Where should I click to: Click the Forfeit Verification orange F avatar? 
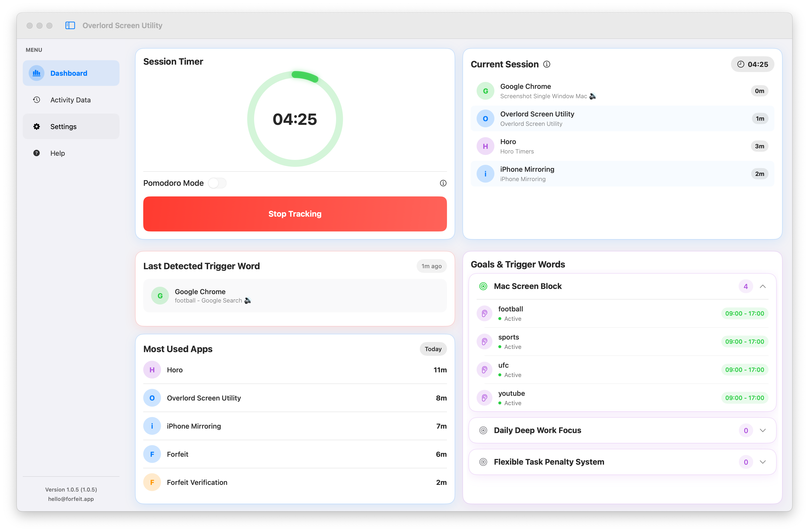point(152,482)
